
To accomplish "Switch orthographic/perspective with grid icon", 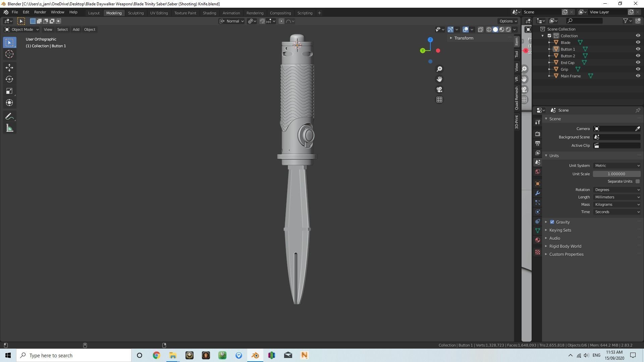I will click(x=439, y=100).
